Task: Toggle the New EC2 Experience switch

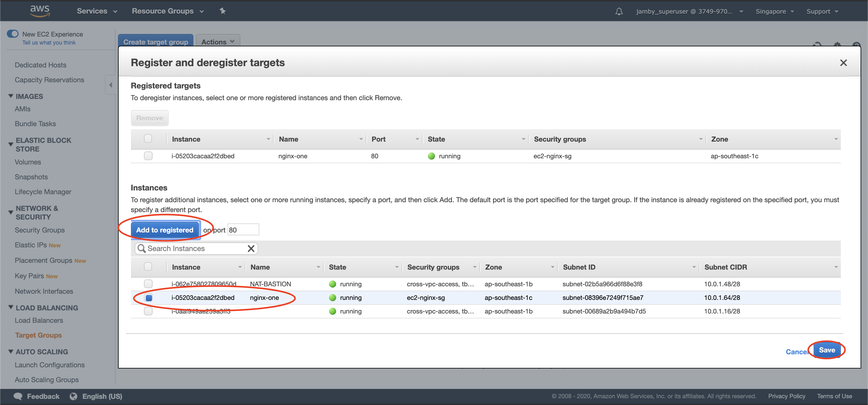Action: click(13, 34)
